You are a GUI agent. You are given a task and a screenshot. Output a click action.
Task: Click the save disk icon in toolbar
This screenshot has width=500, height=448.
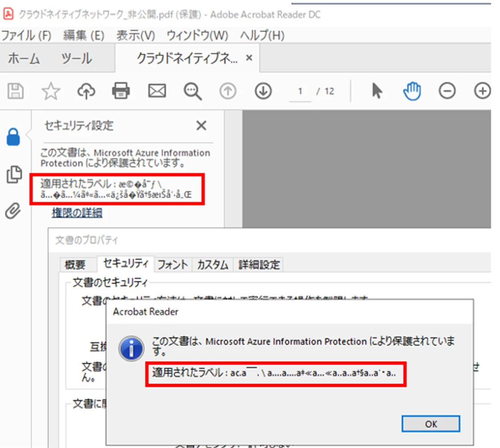[x=15, y=91]
